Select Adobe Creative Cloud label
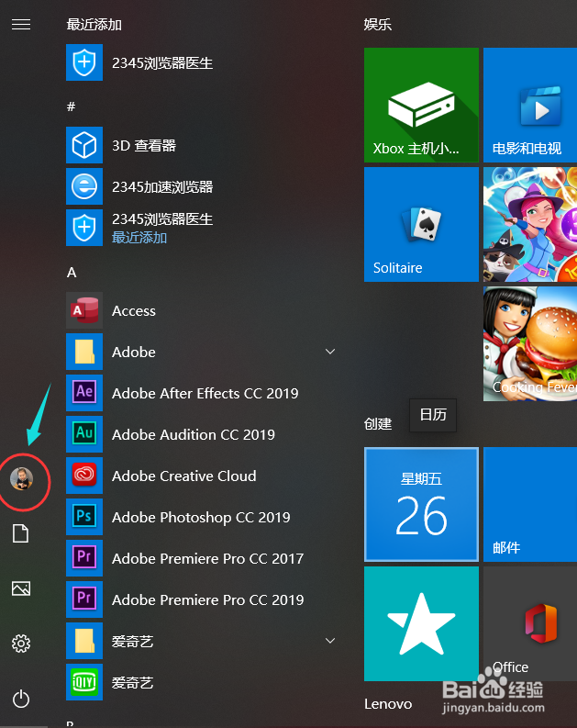Image resolution: width=577 pixels, height=728 pixels. (x=184, y=476)
